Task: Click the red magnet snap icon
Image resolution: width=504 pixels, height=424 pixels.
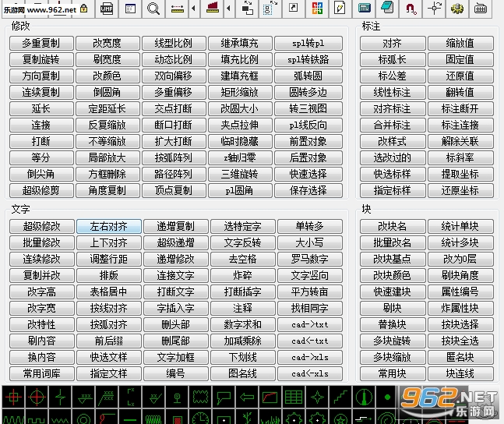Action: (411, 9)
